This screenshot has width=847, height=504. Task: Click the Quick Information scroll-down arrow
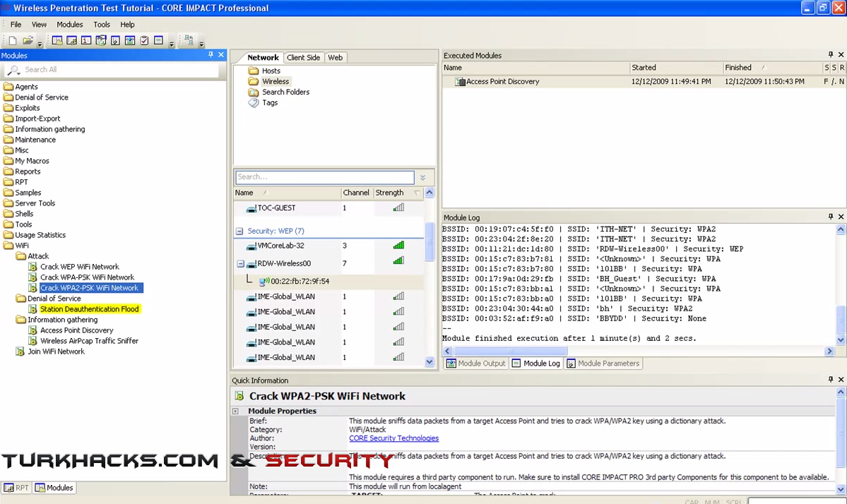(x=841, y=489)
